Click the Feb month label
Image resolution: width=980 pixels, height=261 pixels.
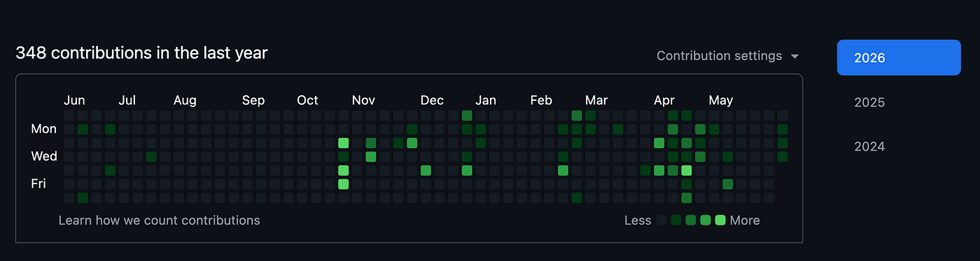[541, 100]
